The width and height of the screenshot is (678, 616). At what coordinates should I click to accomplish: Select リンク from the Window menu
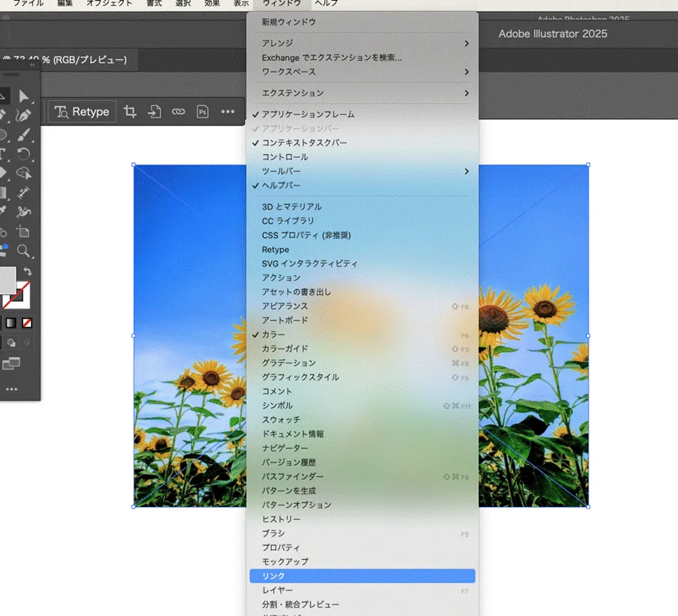(273, 575)
